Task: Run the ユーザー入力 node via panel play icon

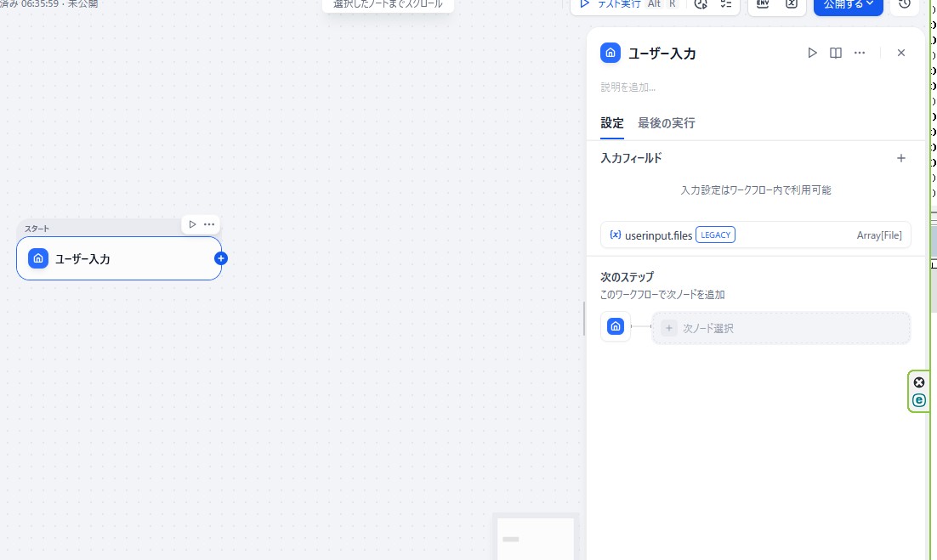Action: (x=812, y=53)
